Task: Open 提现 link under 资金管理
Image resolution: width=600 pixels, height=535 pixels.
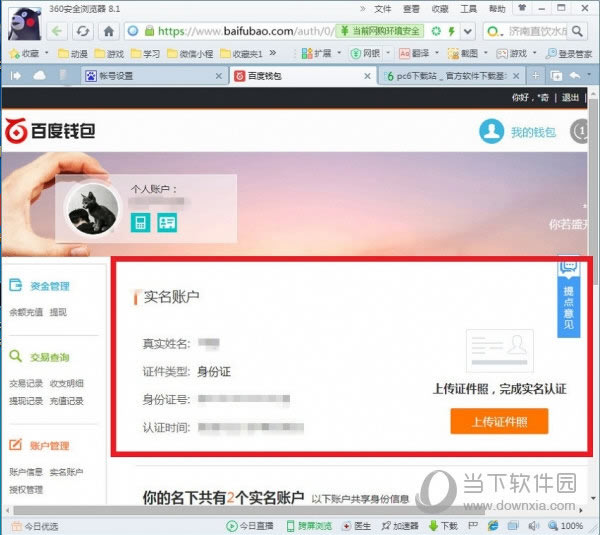Action: (x=58, y=312)
